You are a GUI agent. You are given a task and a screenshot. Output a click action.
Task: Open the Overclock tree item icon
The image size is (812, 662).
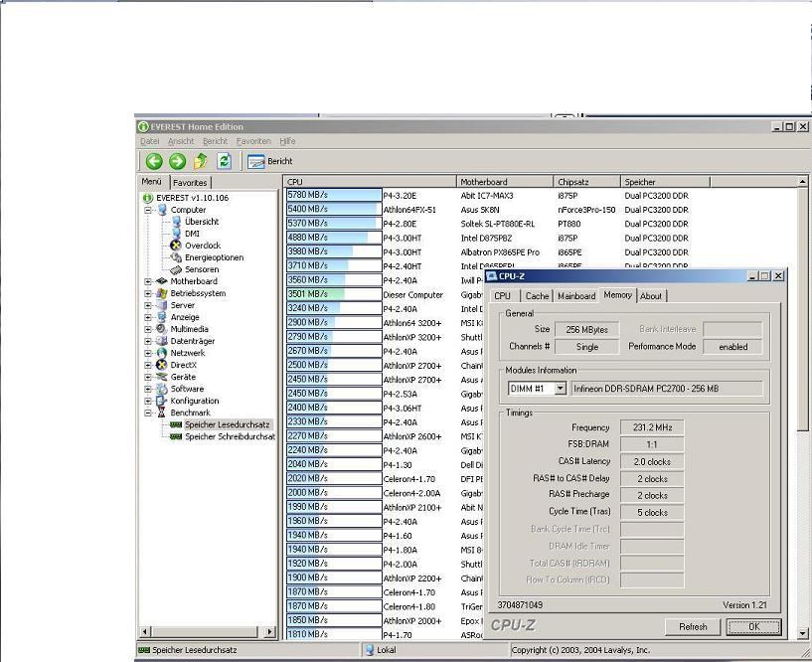[176, 246]
